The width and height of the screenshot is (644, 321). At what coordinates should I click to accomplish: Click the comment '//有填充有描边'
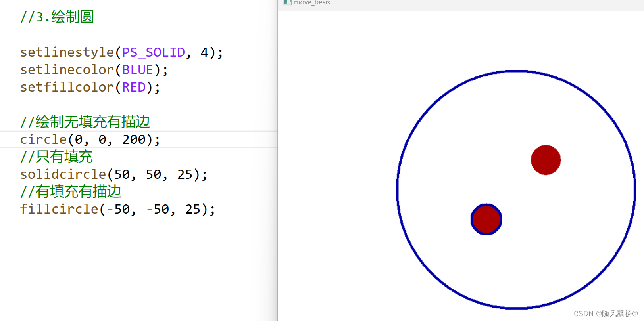pos(71,191)
